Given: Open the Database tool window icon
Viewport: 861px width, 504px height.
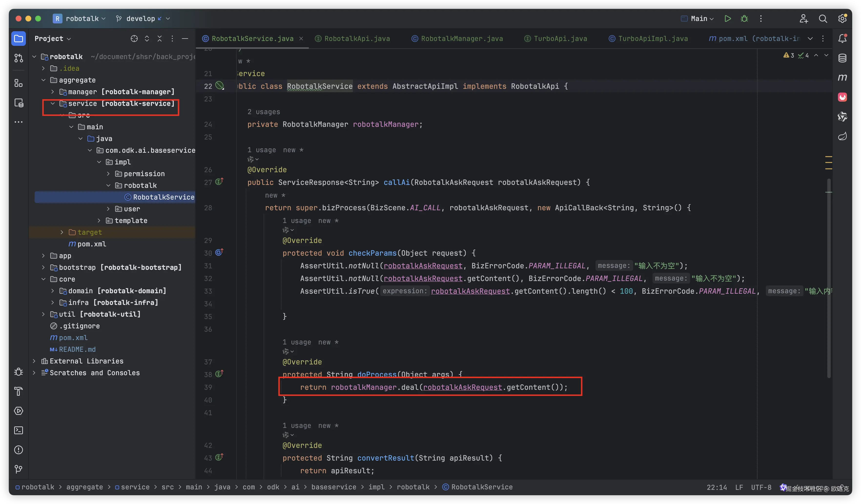Looking at the screenshot, I should (x=842, y=58).
